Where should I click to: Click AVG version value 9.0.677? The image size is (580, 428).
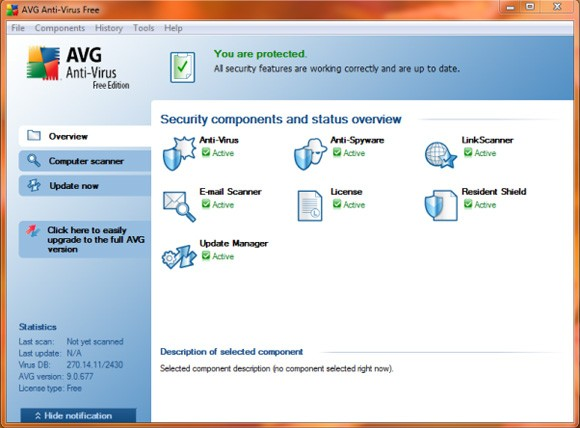point(80,377)
